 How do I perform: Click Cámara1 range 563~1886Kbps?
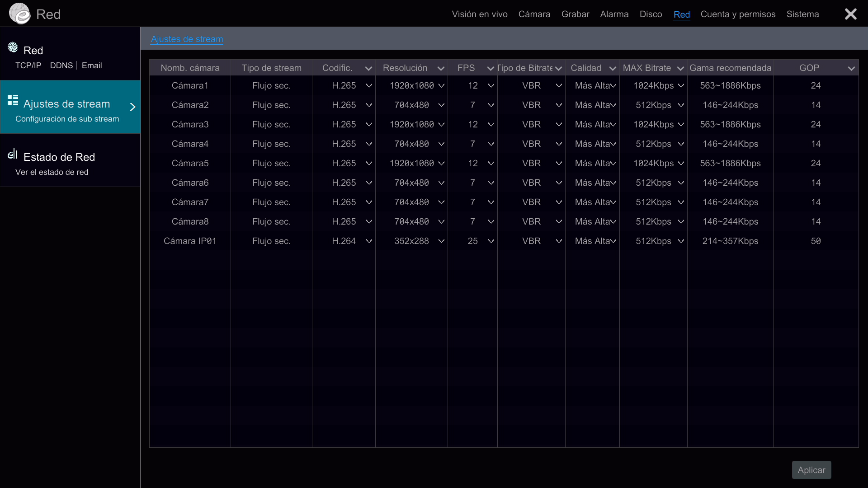pos(730,85)
